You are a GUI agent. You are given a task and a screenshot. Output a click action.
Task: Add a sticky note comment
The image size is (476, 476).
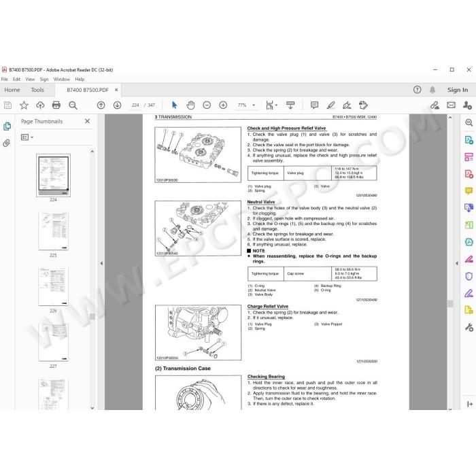click(314, 105)
